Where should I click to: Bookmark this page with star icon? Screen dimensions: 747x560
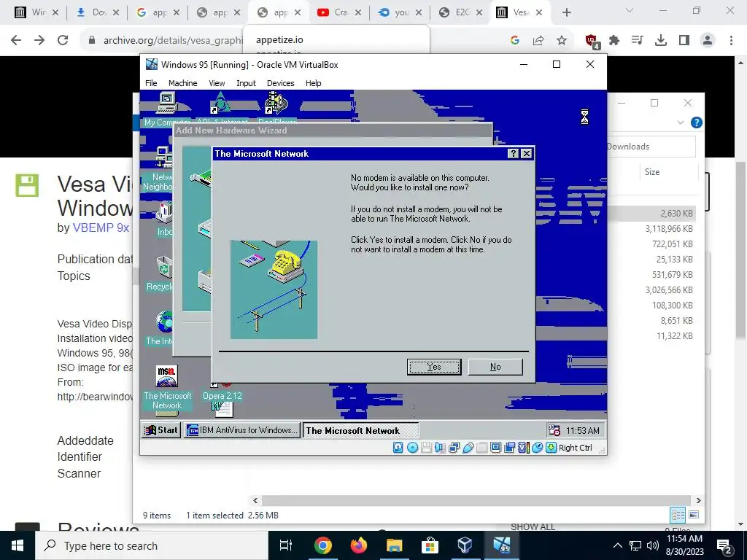[562, 41]
